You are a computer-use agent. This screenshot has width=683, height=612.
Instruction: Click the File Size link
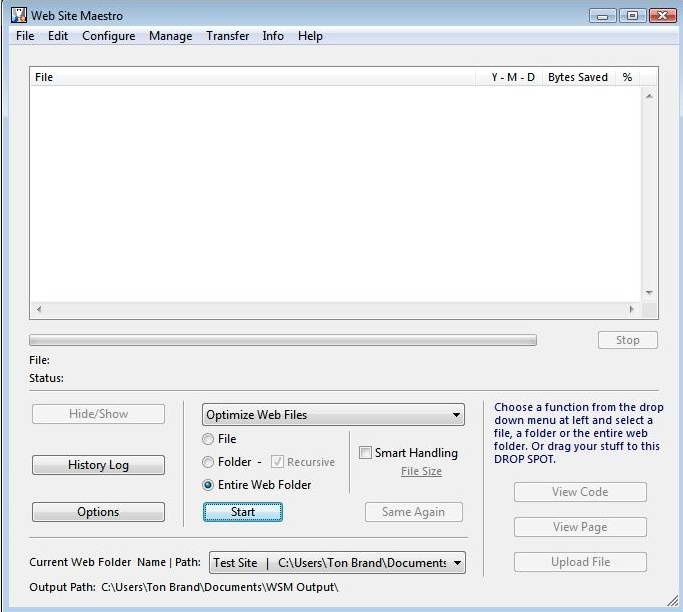pyautogui.click(x=421, y=471)
